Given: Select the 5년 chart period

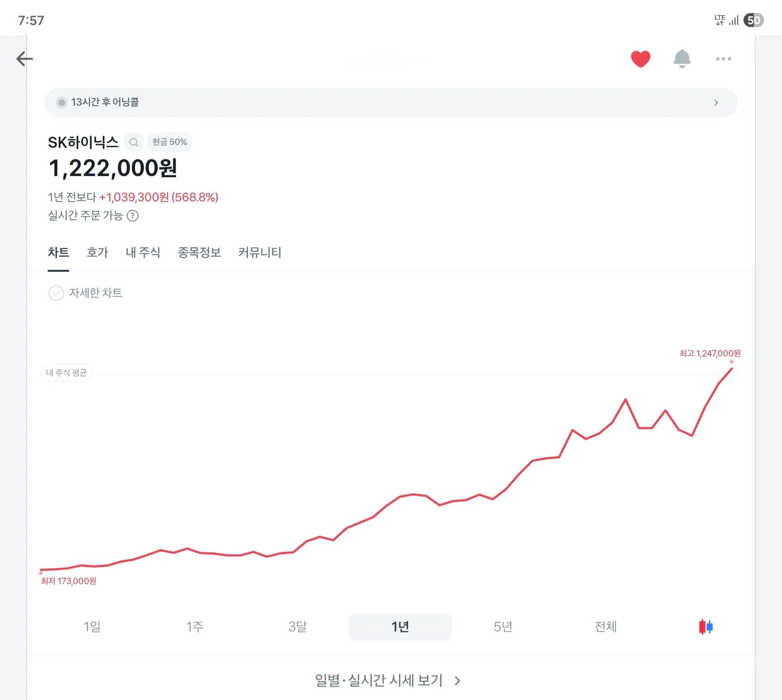Looking at the screenshot, I should (x=503, y=627).
